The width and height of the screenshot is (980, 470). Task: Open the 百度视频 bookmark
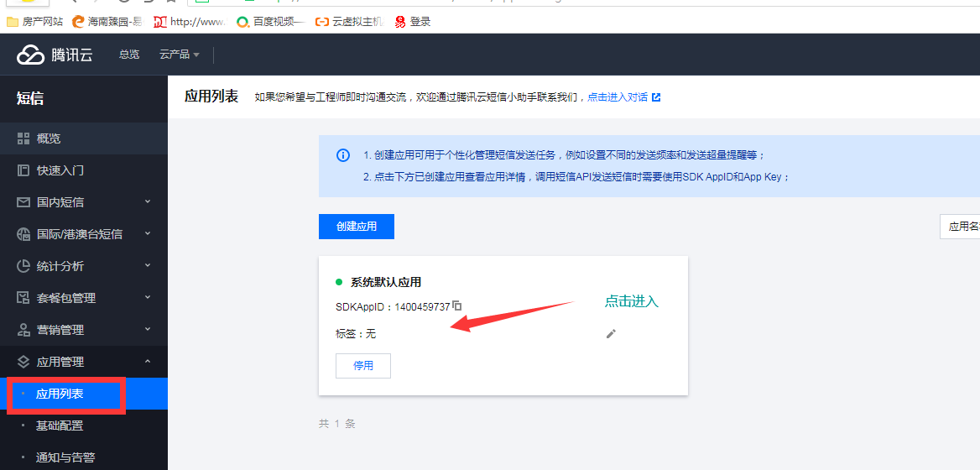(271, 22)
